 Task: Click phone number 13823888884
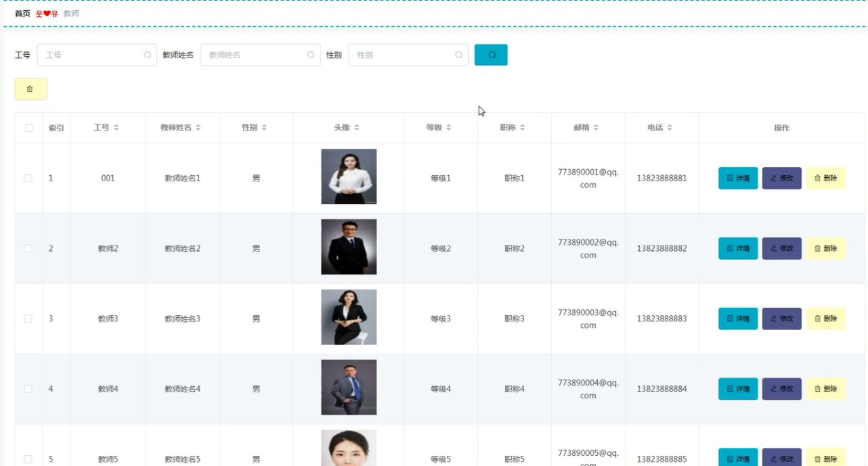[661, 389]
